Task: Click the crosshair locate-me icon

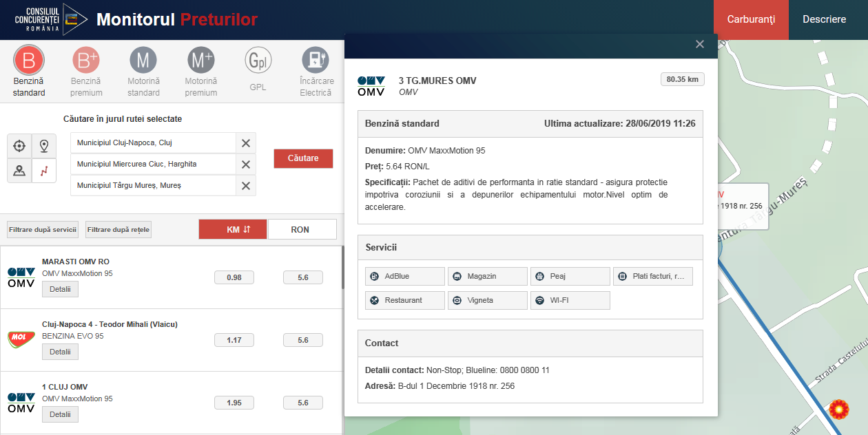Action: [x=19, y=146]
